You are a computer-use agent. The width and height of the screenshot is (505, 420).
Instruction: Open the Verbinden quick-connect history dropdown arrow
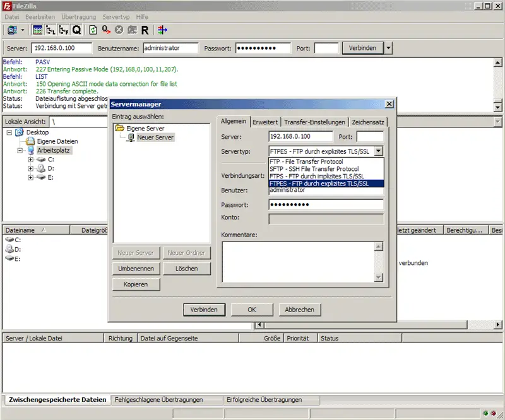388,48
